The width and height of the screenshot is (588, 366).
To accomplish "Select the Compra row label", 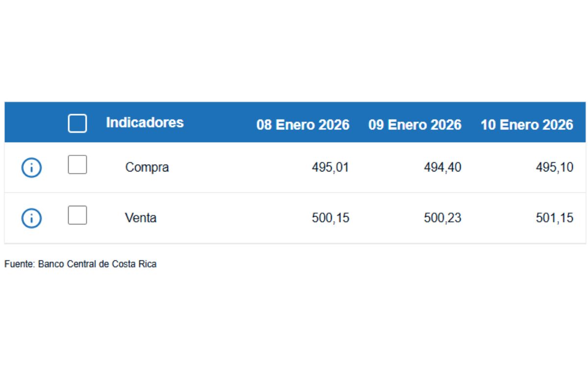I will [x=147, y=167].
